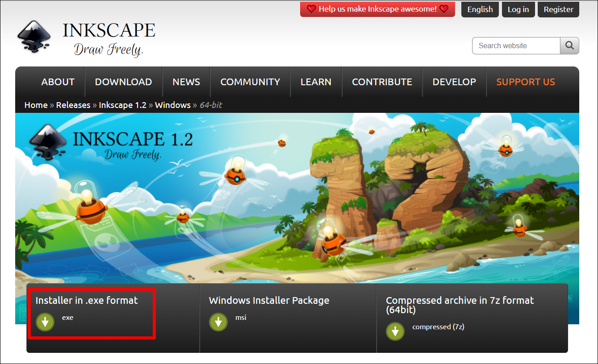The image size is (598, 364).
Task: Click Windows Installer Package heading
Action: click(269, 301)
